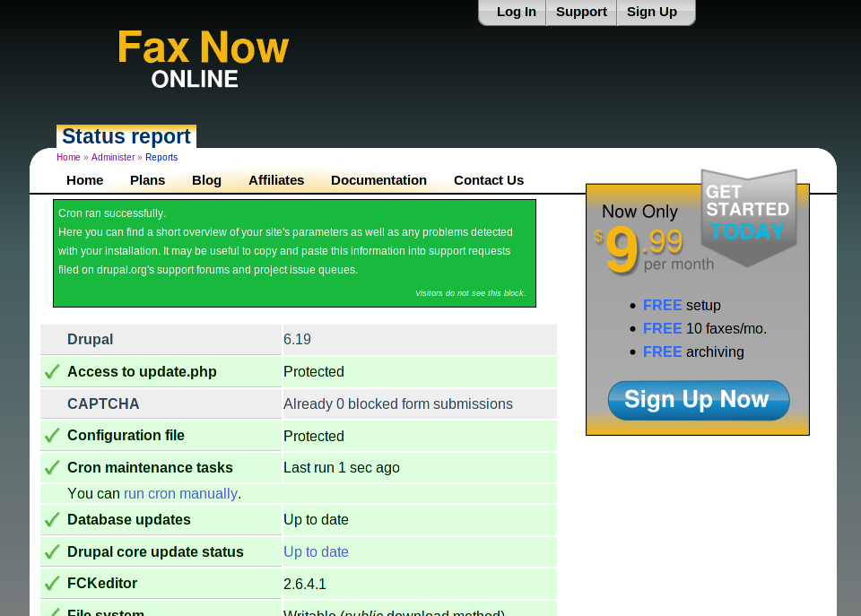Viewport: 861px width, 616px height.
Task: Open the Support page
Action: tap(581, 12)
